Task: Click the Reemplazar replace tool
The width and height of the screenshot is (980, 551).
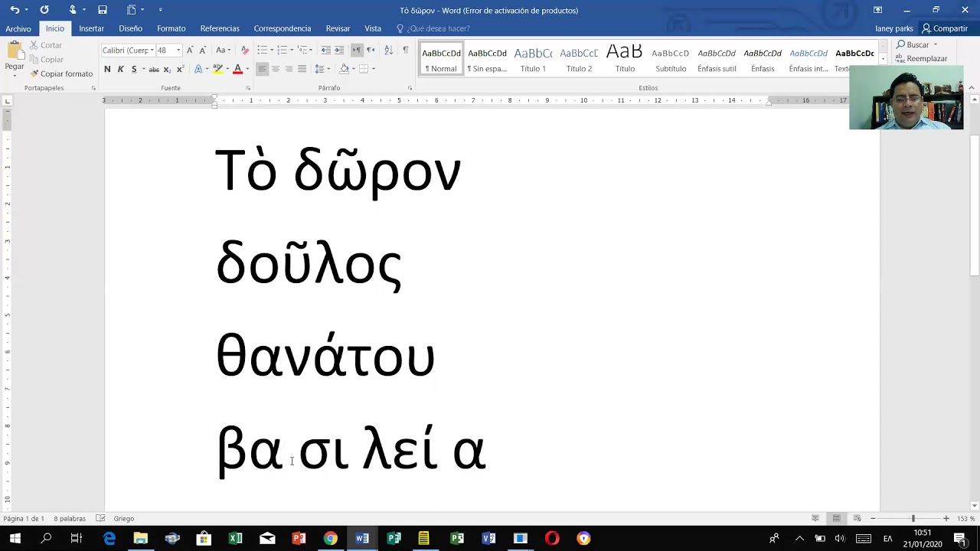Action: click(922, 58)
